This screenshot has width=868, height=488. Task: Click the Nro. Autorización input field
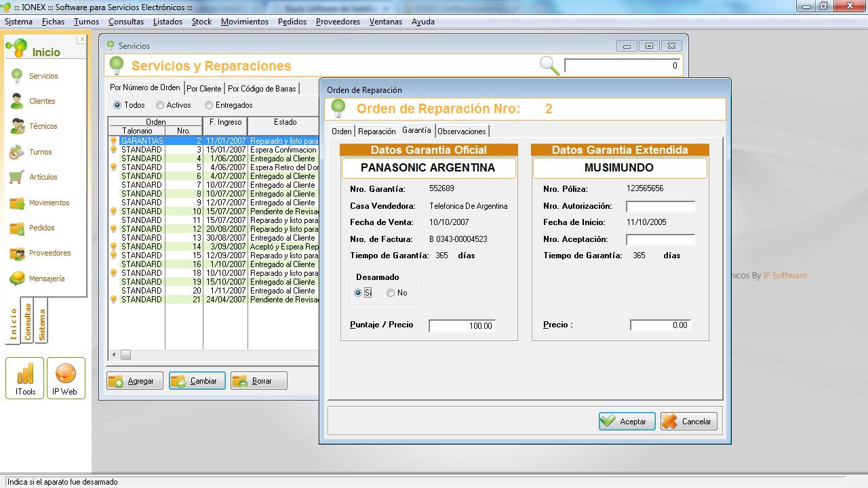[660, 206]
